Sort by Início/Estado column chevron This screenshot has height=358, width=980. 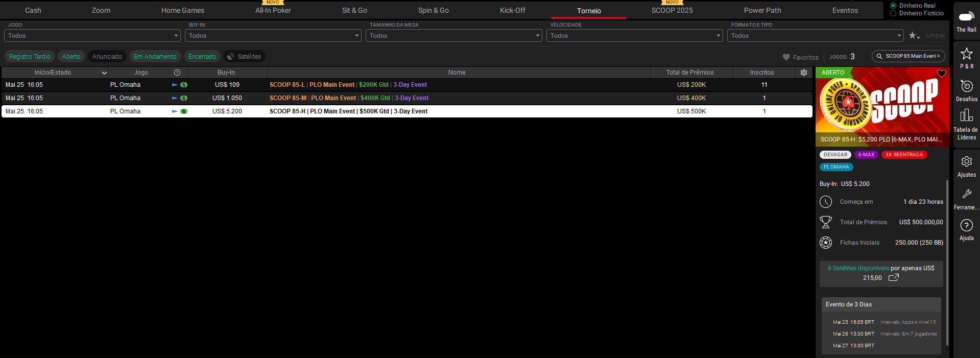point(104,73)
